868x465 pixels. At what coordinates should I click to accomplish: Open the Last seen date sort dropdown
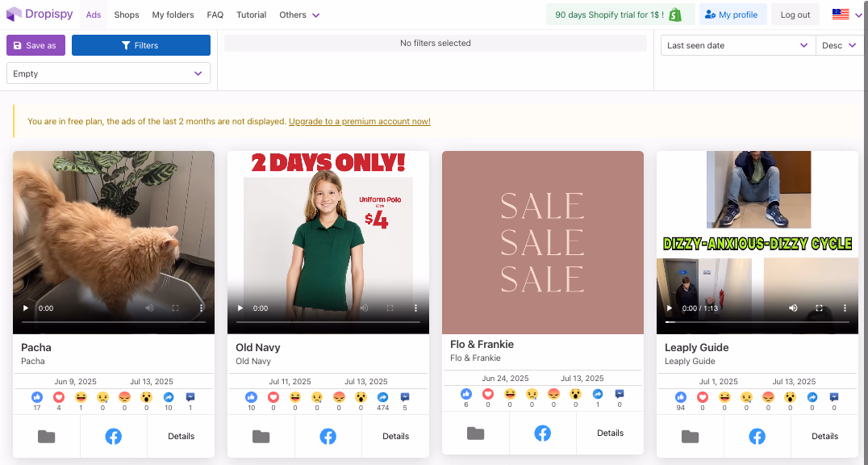(x=738, y=45)
